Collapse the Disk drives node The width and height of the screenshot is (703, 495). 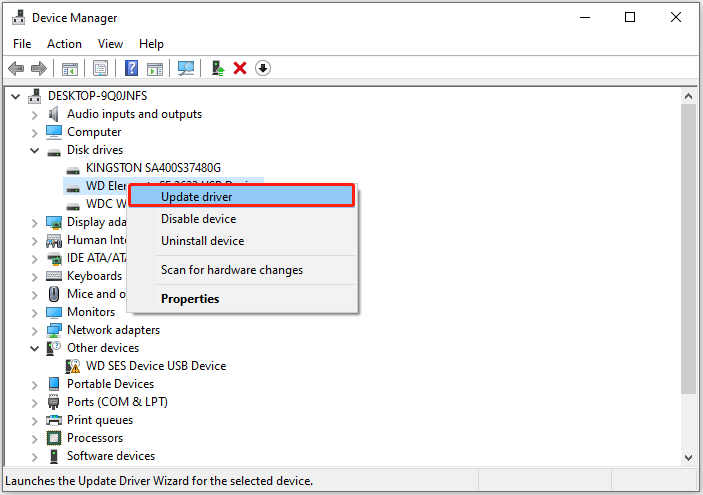coord(35,150)
